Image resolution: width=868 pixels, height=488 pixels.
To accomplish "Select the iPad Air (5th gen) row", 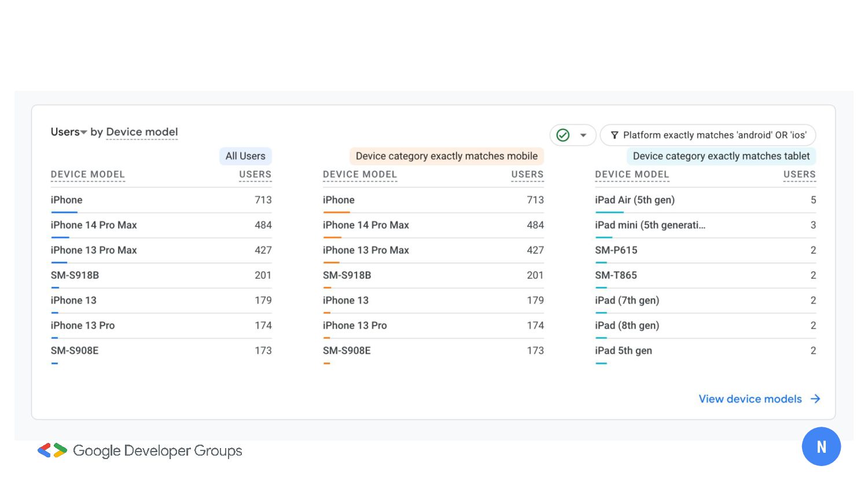I will click(x=635, y=200).
